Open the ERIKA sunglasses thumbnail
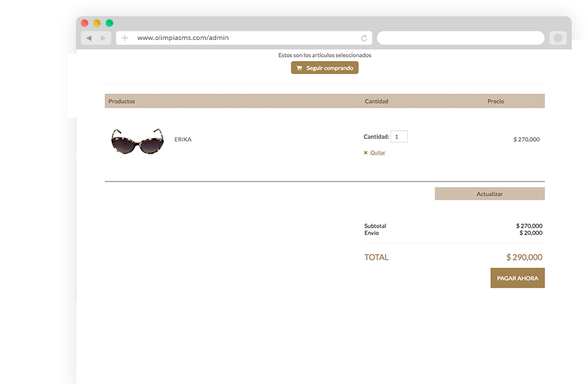This screenshot has height=384, width=588. point(138,140)
